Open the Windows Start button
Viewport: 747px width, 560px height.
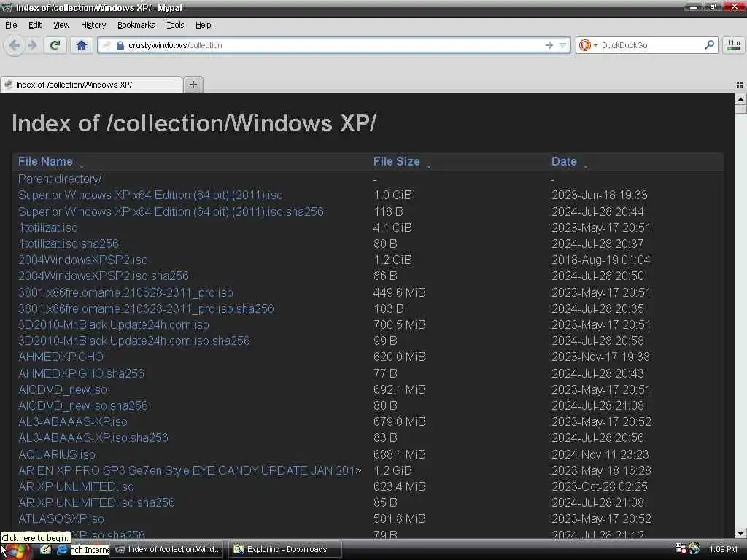(x=16, y=551)
